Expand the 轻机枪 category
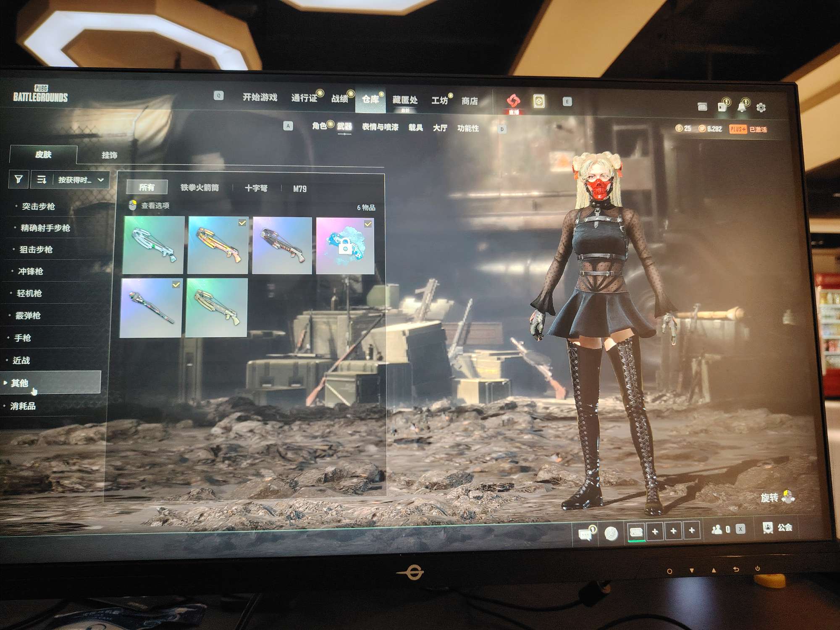This screenshot has width=840, height=630. tap(29, 293)
